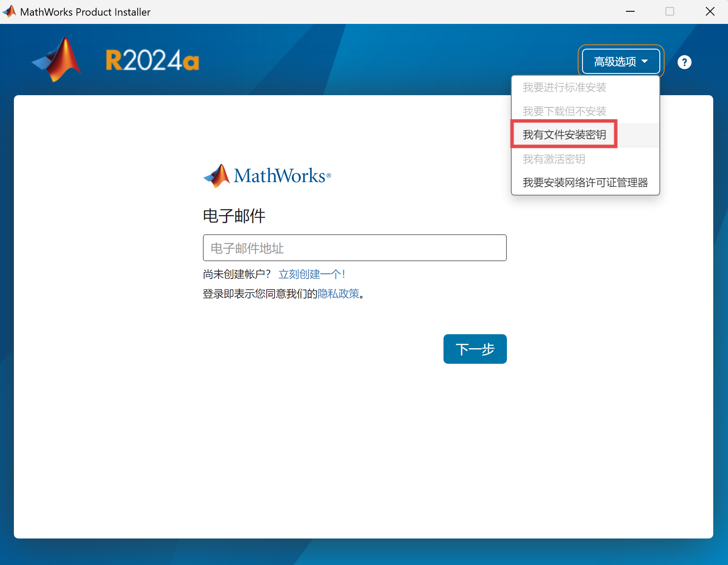Choose 我要安装网络许可证管理器 option
This screenshot has height=565, width=728.
[x=585, y=183]
